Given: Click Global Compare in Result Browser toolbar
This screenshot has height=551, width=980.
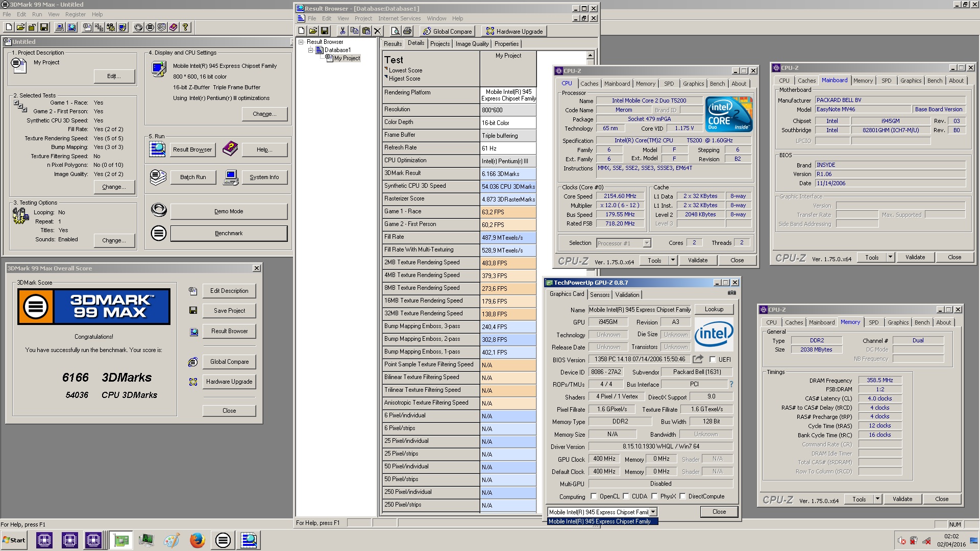Looking at the screenshot, I should tap(448, 31).
